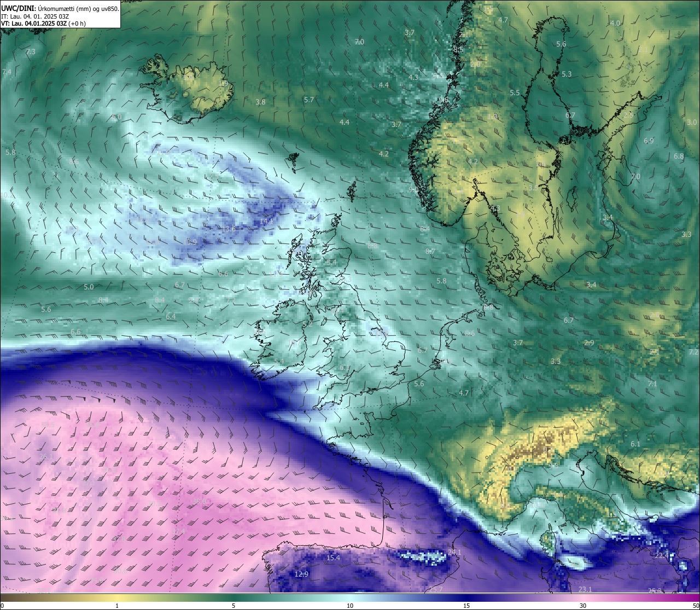
Task: Click the 22.4 value label on the map
Action: pos(662,556)
